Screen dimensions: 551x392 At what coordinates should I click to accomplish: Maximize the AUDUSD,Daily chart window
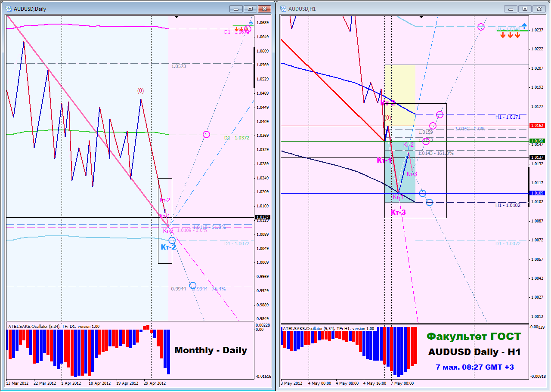[x=250, y=9]
